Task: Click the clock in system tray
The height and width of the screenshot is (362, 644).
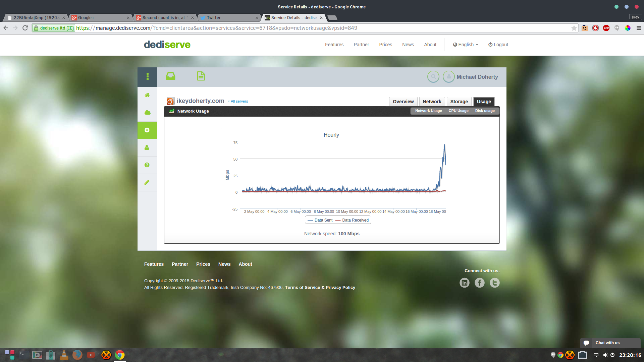Action: point(630,355)
